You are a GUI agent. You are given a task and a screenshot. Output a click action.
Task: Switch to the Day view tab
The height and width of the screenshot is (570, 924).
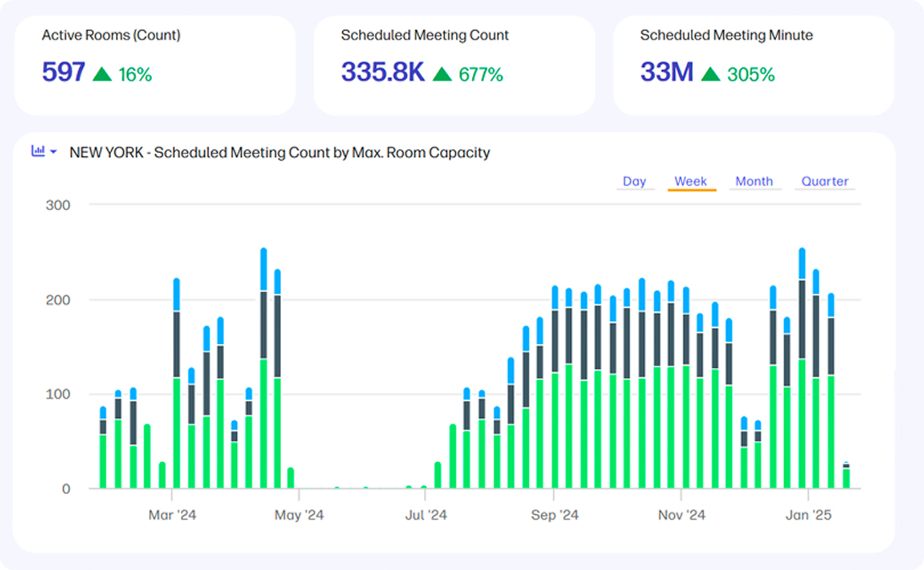(634, 181)
